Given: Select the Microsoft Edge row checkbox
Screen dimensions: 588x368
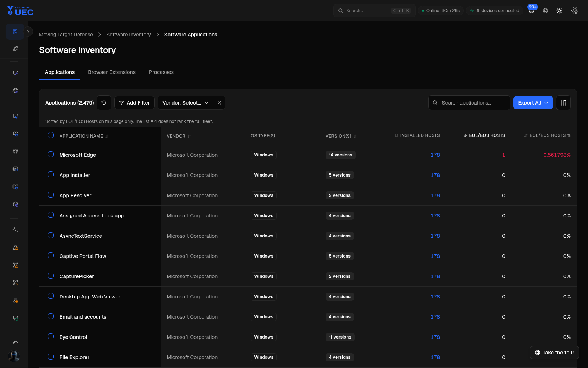Looking at the screenshot, I should [51, 154].
